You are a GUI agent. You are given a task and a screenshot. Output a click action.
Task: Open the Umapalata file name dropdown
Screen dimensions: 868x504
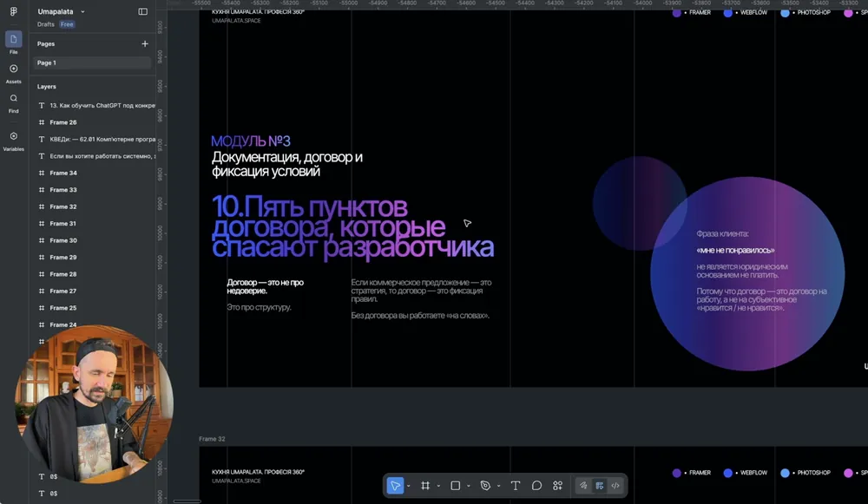tap(61, 11)
